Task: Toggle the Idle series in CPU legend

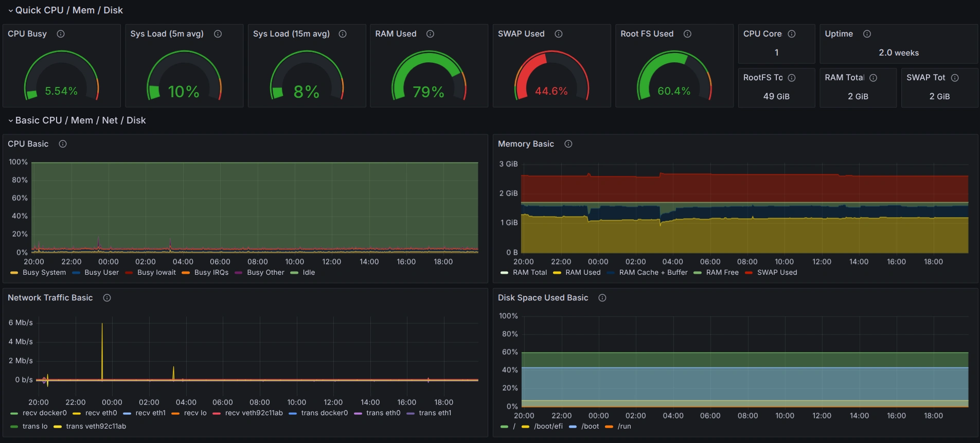Action: point(309,273)
